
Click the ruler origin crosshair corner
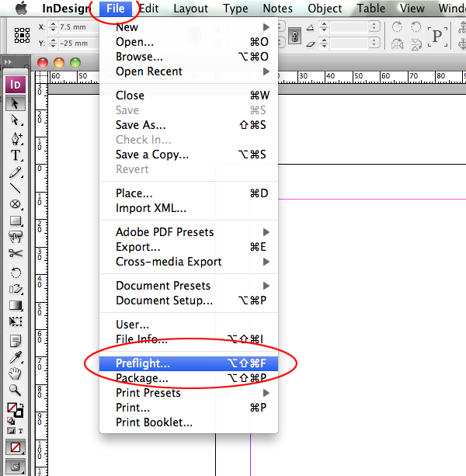[41, 78]
